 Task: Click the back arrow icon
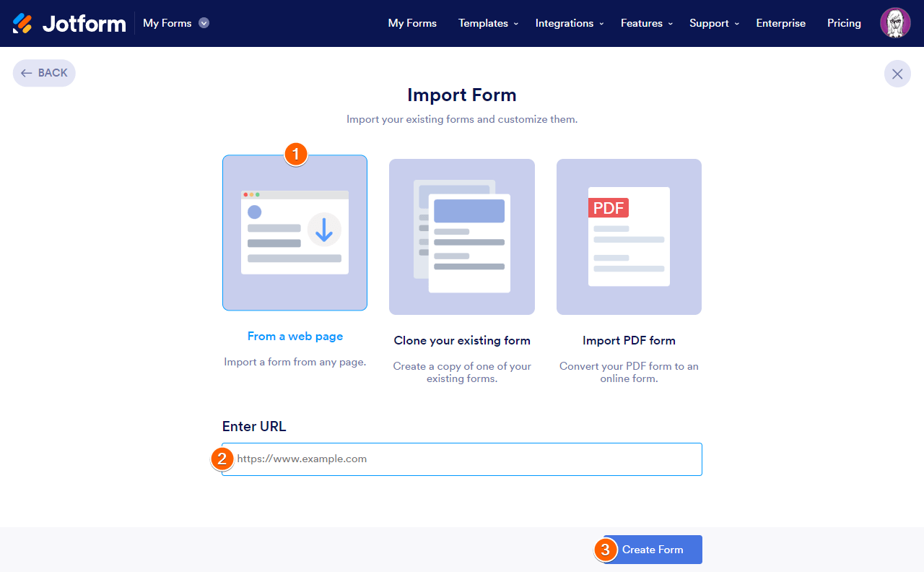click(x=25, y=72)
